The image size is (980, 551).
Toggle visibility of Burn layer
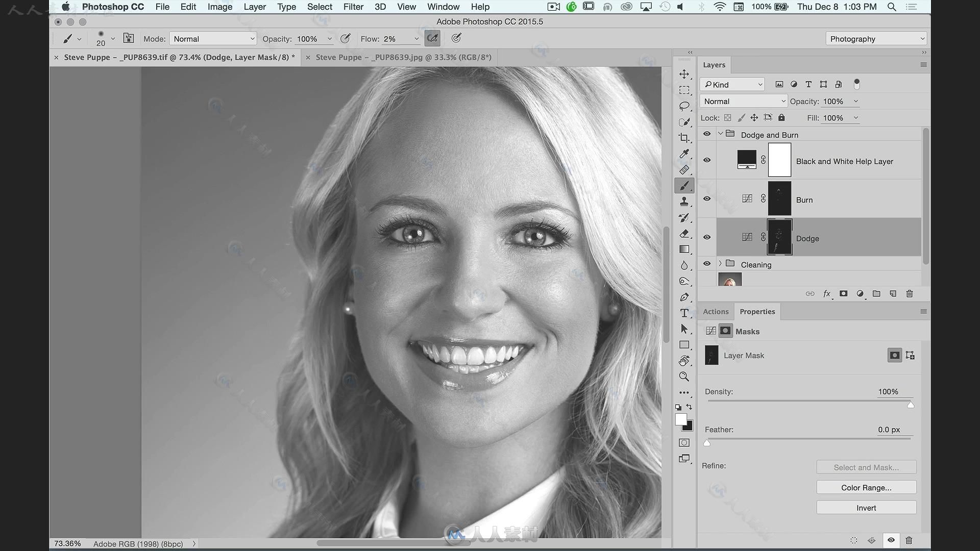[x=707, y=198]
